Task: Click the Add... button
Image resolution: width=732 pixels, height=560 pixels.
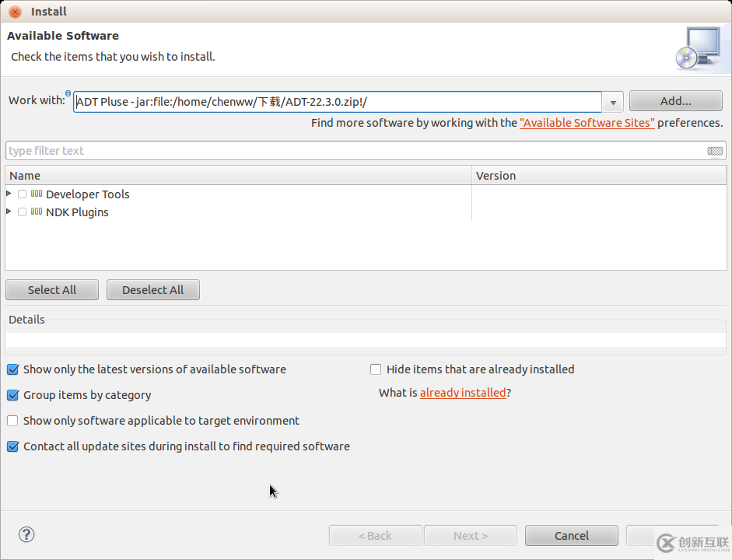Action: click(675, 101)
